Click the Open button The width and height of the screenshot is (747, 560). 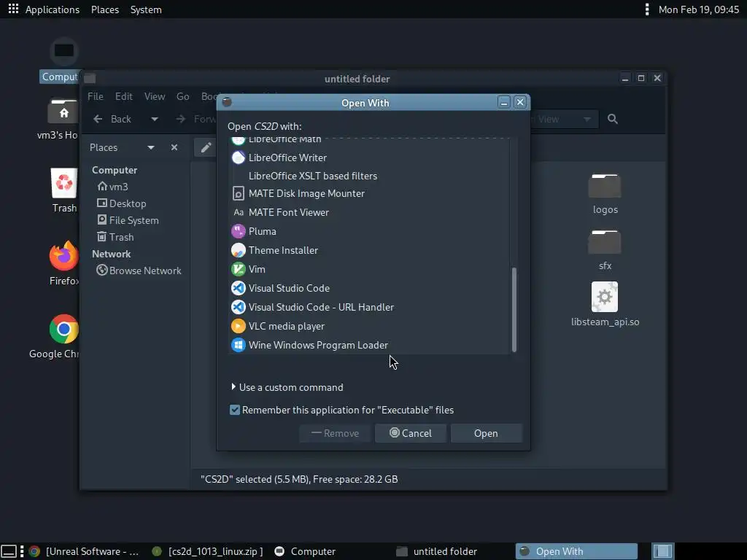tap(487, 433)
